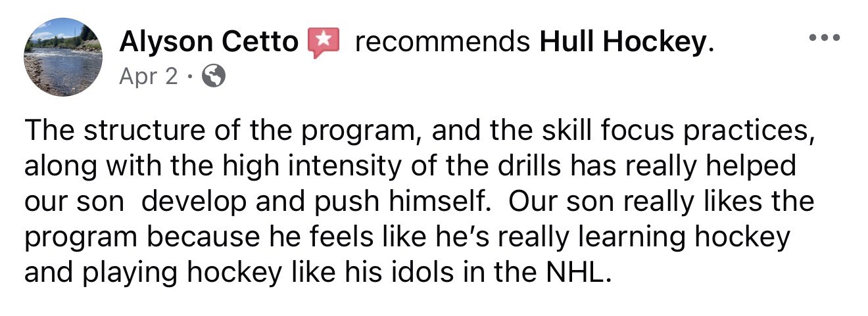Open Alyson Cetto's river profile picture

tap(63, 57)
